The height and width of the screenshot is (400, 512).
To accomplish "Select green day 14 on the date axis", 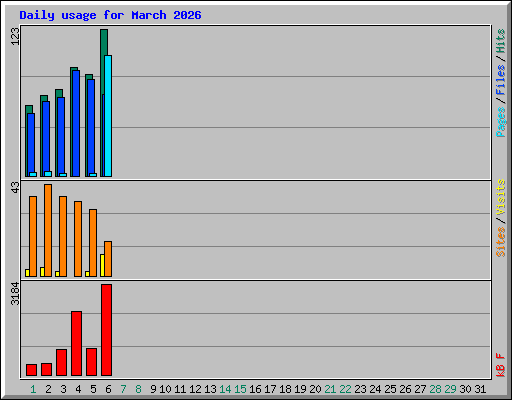I will pos(225,389).
